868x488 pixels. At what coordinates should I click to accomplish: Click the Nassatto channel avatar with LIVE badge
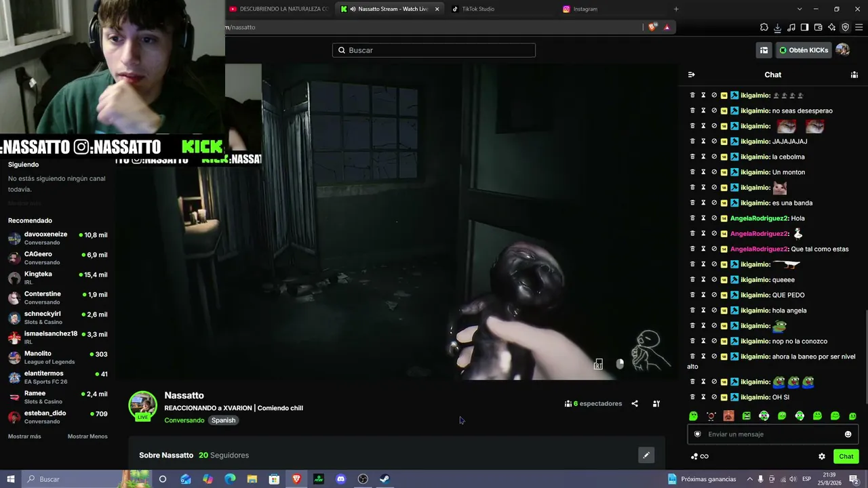142,406
